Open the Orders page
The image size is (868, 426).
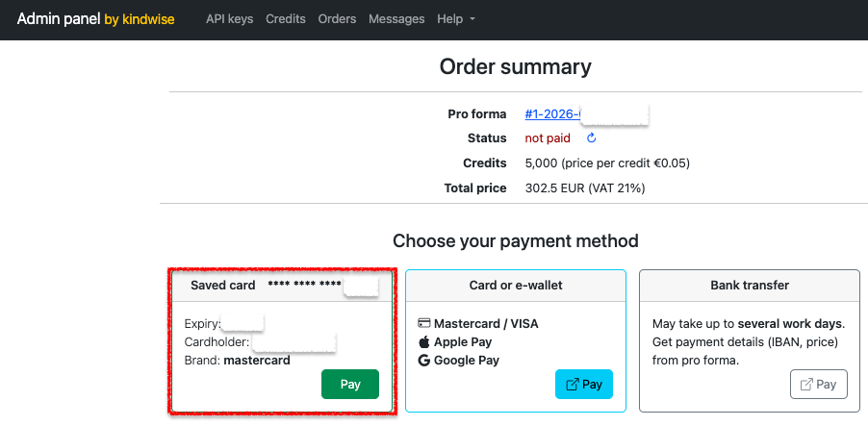click(337, 19)
